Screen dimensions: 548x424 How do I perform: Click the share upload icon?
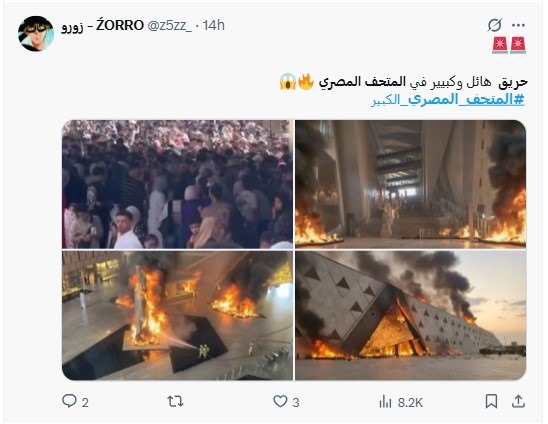click(x=518, y=401)
